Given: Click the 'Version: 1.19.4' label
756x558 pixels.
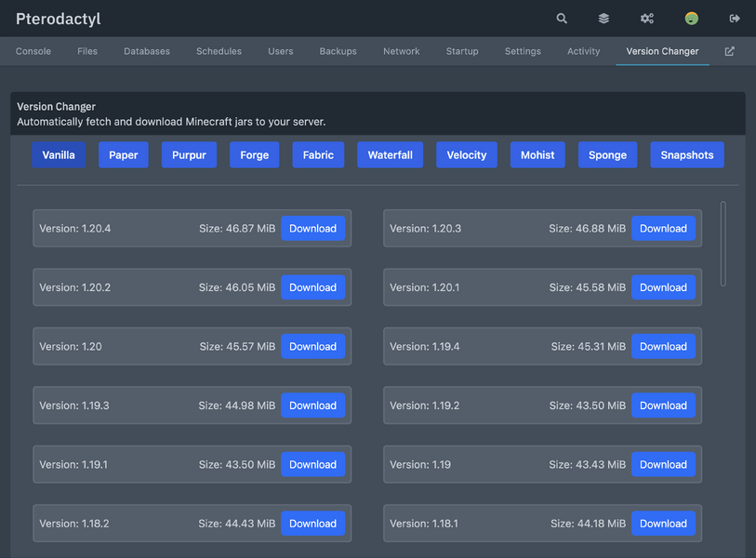Looking at the screenshot, I should click(x=424, y=346).
